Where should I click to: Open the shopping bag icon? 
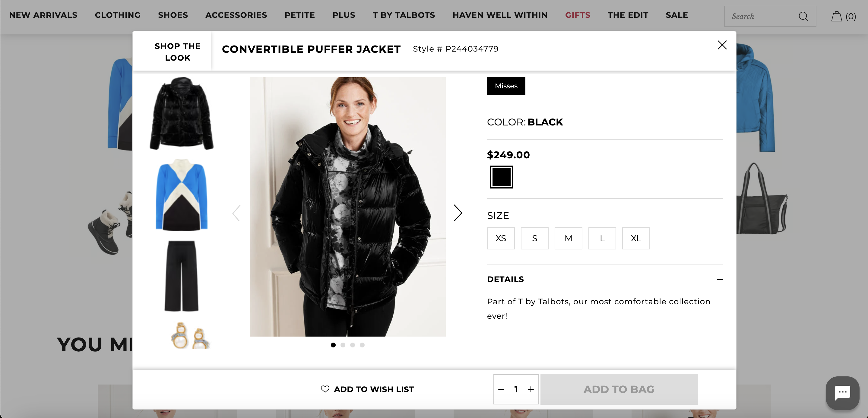point(836,16)
